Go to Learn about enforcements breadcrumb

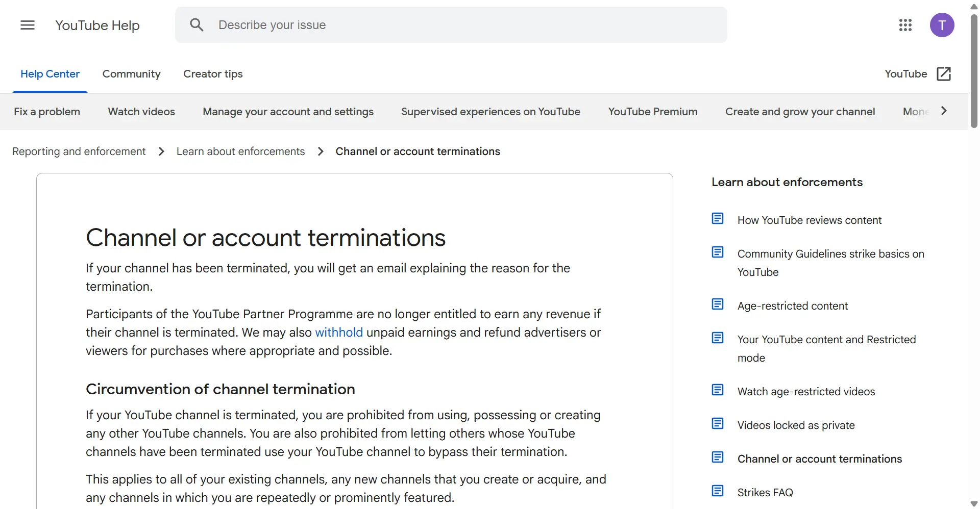click(240, 151)
